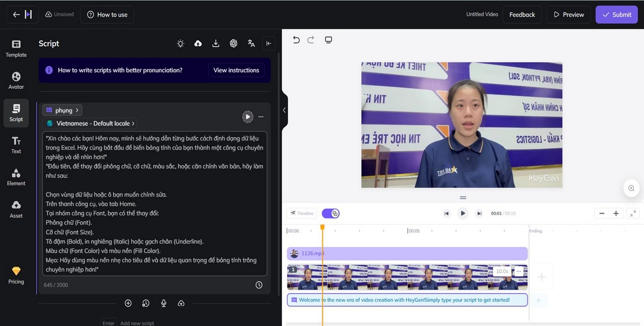Click the Preview button
Screen dimensions: 644x326
pos(569,15)
